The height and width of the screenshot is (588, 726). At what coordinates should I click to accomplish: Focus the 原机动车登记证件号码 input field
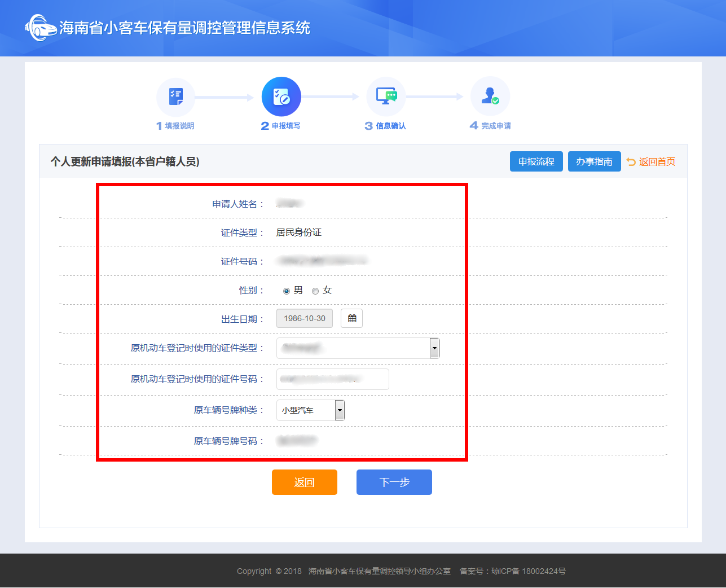tap(332, 379)
